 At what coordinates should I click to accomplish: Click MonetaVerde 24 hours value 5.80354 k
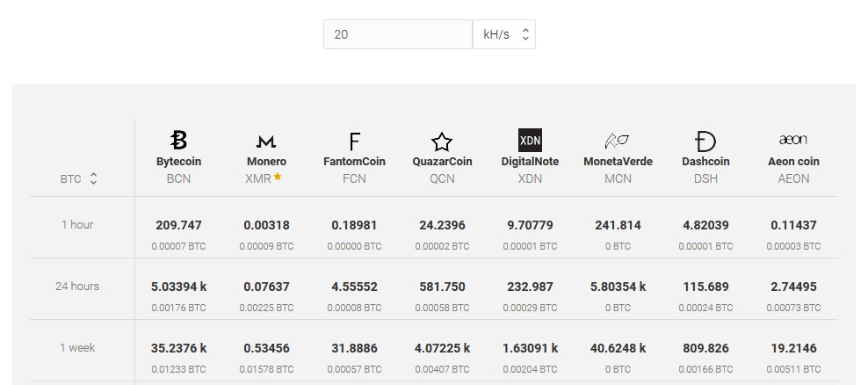(618, 287)
